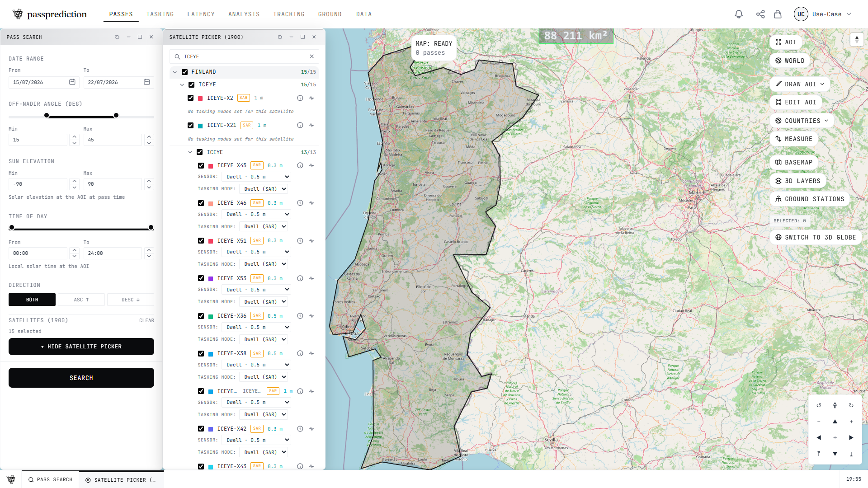868x488 pixels.
Task: Locate ICEYE X46 satellite icon
Action: pos(311,203)
